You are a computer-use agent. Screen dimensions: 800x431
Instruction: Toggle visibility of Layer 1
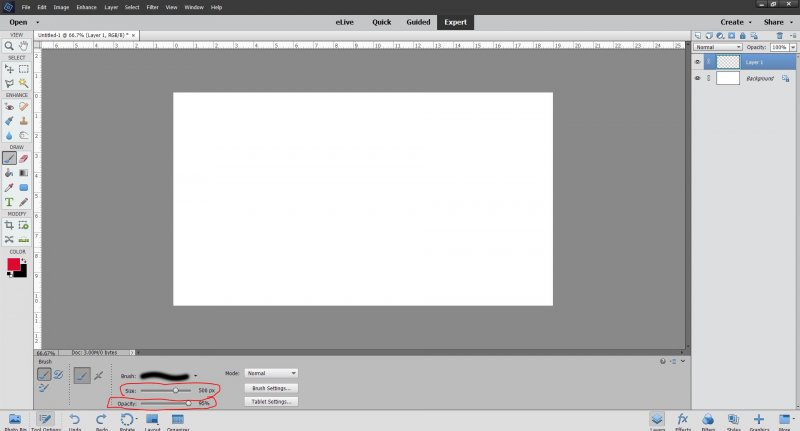tap(697, 62)
